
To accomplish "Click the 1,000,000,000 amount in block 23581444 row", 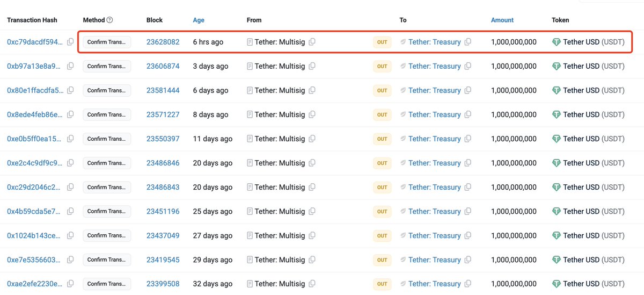I will point(514,90).
